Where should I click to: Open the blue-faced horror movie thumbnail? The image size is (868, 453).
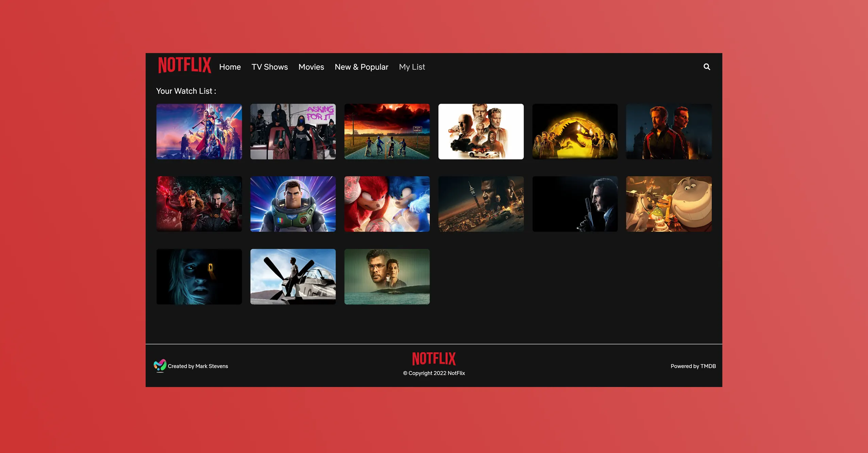click(199, 276)
